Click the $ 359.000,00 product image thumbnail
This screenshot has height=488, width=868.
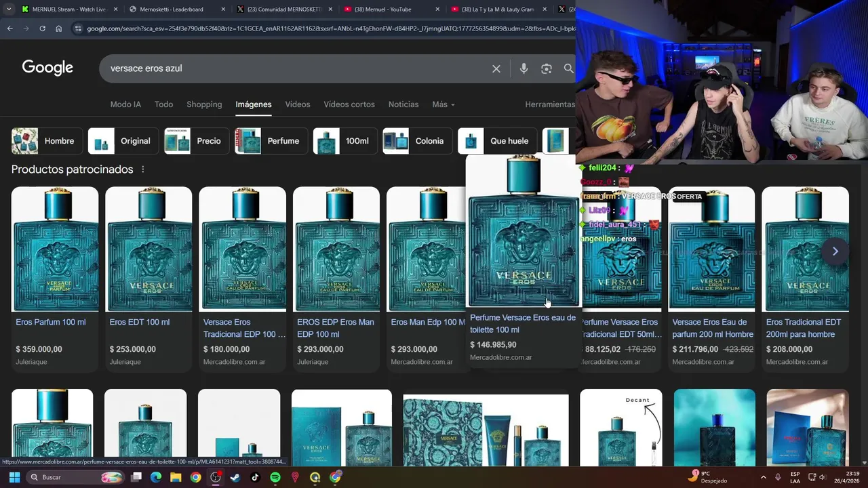(x=55, y=249)
